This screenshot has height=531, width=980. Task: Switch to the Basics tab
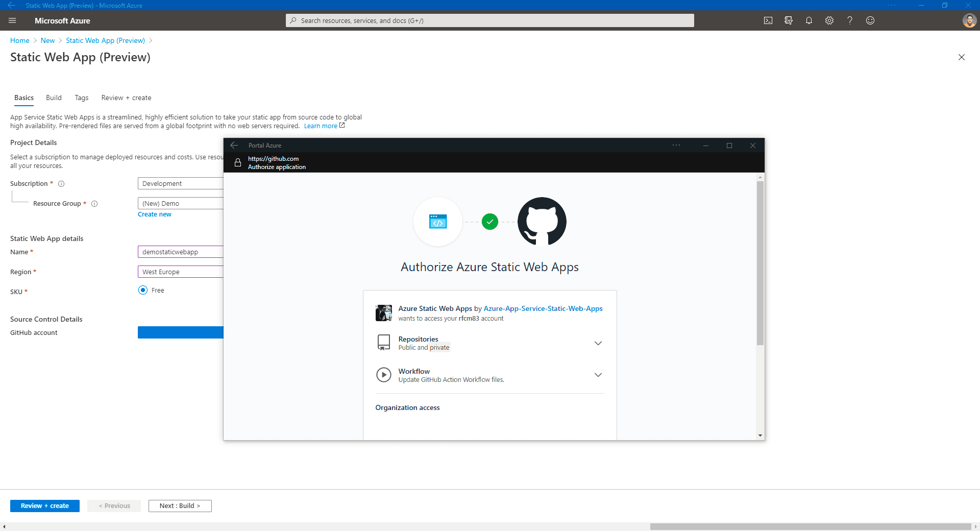click(x=24, y=98)
